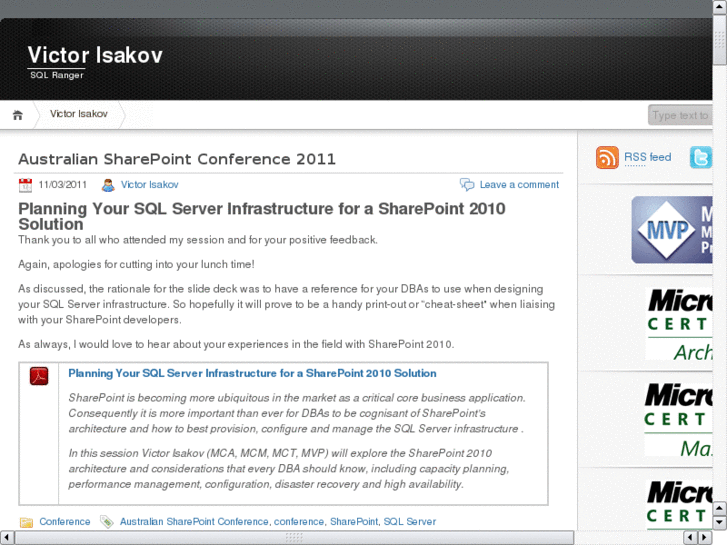Click the vertical scrollbar thumb
Viewport: 727px width, 545px height.
point(720,39)
